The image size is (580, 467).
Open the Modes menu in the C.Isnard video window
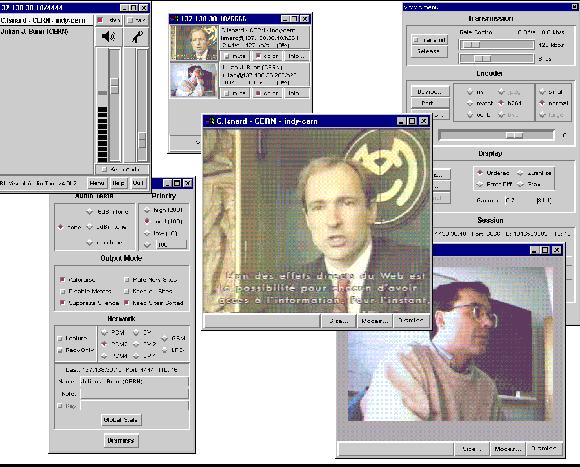374,321
